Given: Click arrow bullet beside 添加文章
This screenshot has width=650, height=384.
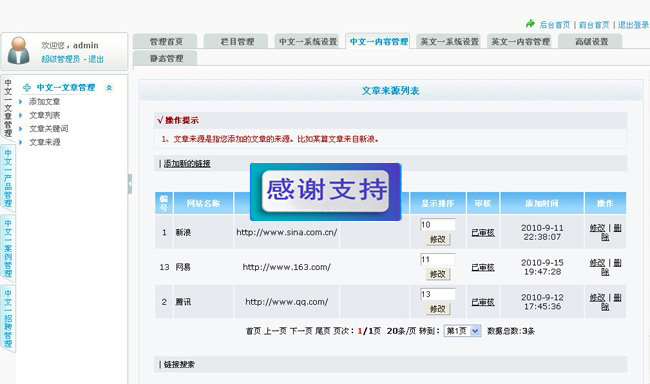Looking at the screenshot, I should pos(20,102).
